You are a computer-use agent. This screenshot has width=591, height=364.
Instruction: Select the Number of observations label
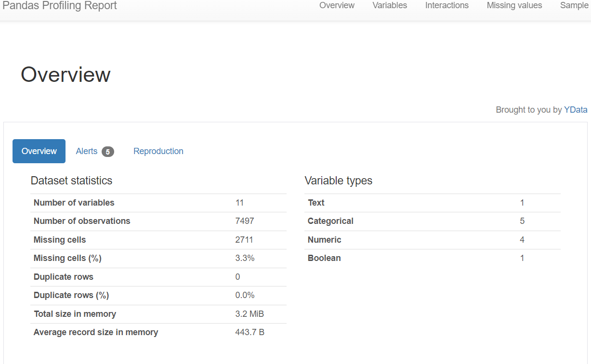point(82,221)
